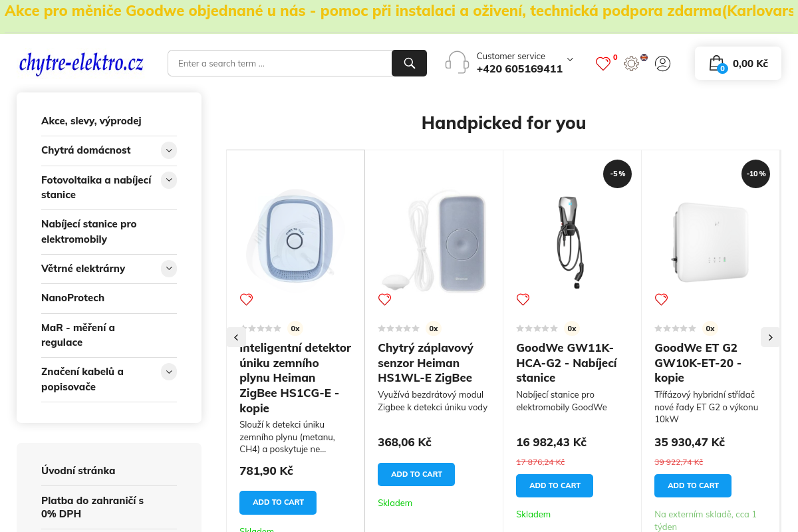Screen dimensions: 798x532
Task: Click the customer service headset icon
Action: 457,63
